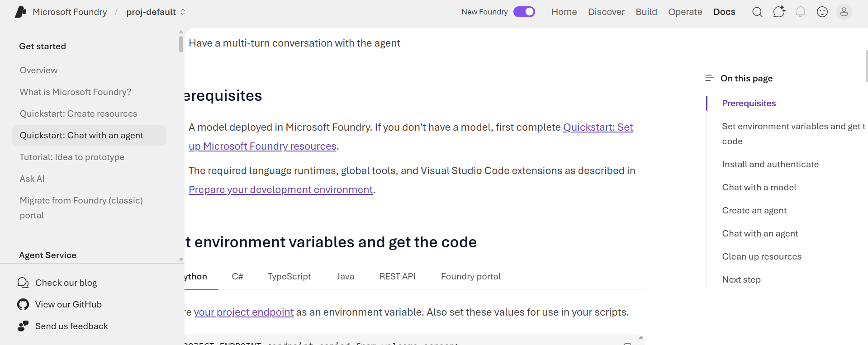Follow Prepare your development environment link
Viewport: 868px width, 345px height.
click(280, 189)
